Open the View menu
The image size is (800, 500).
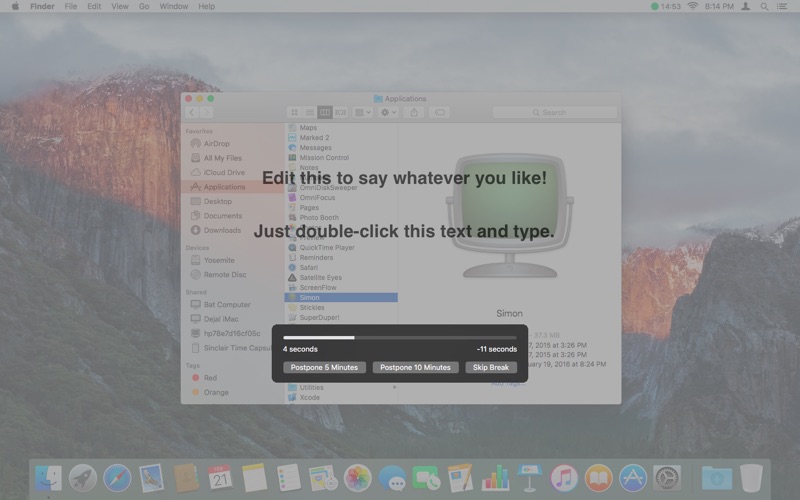click(x=120, y=6)
